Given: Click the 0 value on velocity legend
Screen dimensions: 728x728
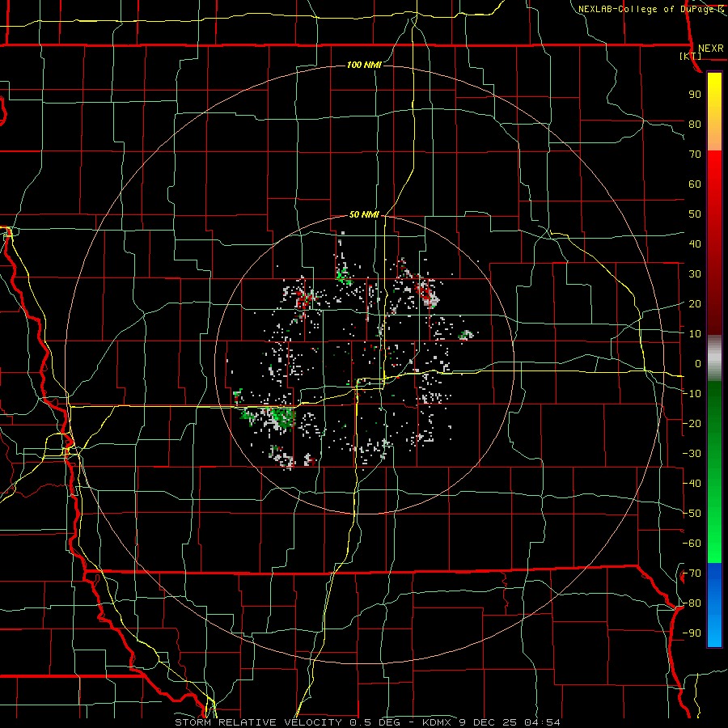Looking at the screenshot, I should click(698, 363).
